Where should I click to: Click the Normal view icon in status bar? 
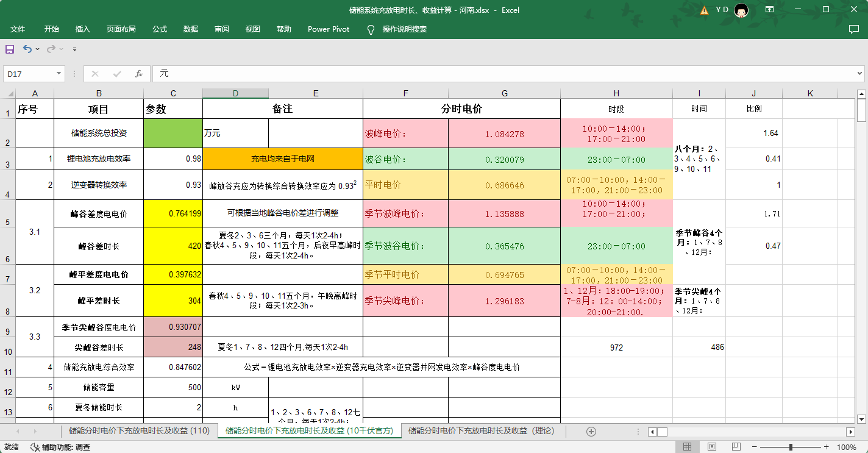[687, 447]
